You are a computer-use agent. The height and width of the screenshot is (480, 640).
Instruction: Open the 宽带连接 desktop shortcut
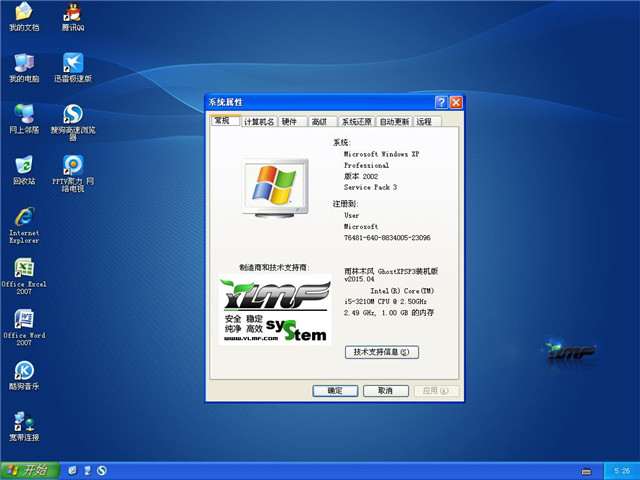(x=24, y=427)
